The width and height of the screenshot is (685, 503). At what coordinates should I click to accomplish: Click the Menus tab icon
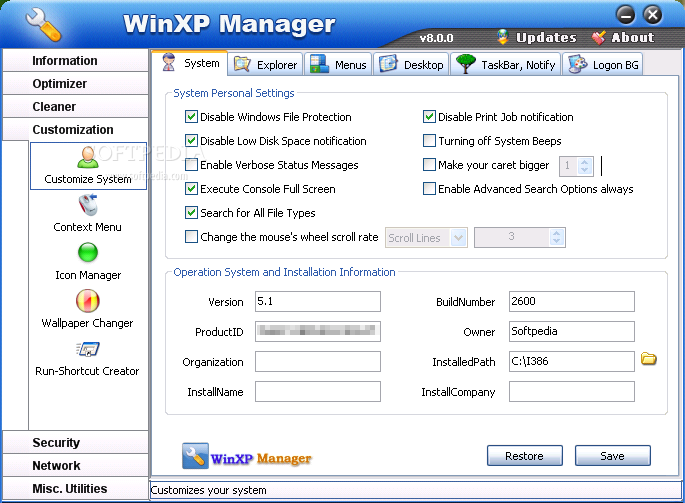point(319,64)
